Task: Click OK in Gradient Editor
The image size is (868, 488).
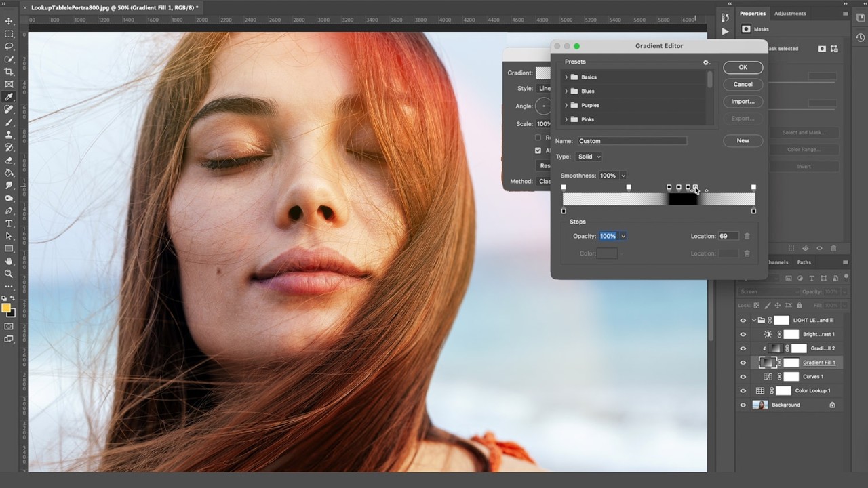Action: click(743, 68)
